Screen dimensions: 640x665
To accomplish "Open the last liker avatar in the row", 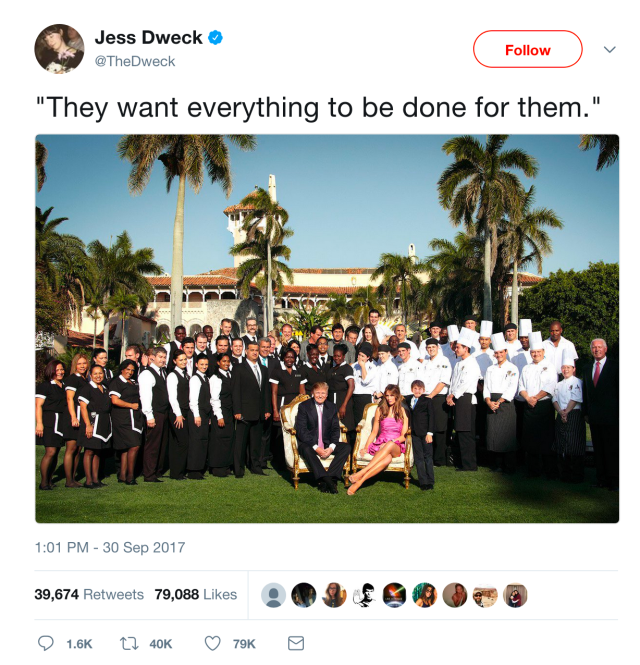I will coord(515,595).
